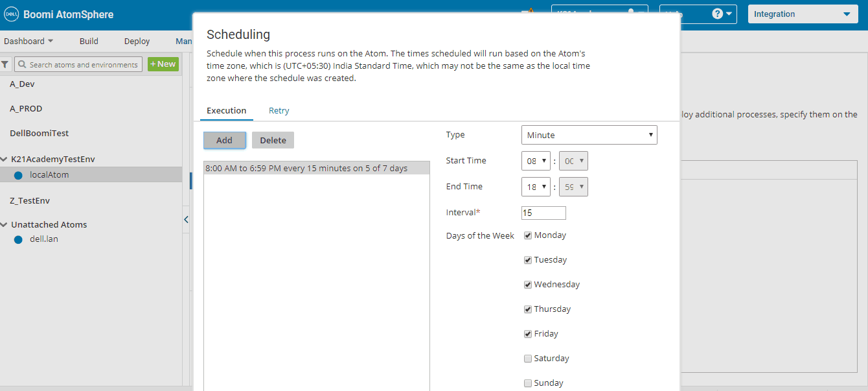Switch to the Retry tab

click(x=279, y=111)
